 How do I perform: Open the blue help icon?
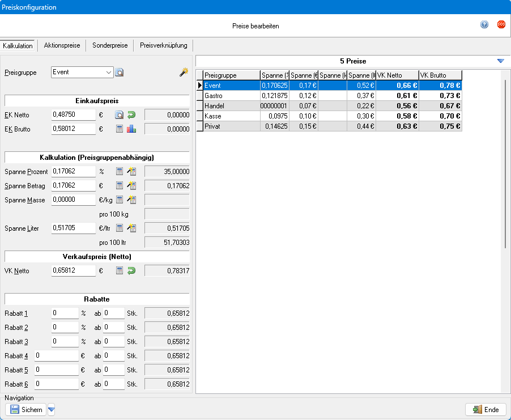[484, 25]
